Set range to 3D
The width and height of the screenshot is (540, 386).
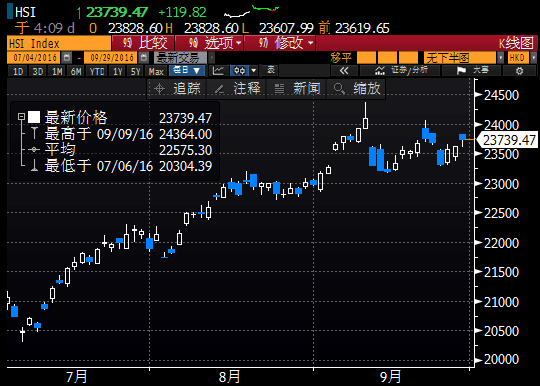37,71
